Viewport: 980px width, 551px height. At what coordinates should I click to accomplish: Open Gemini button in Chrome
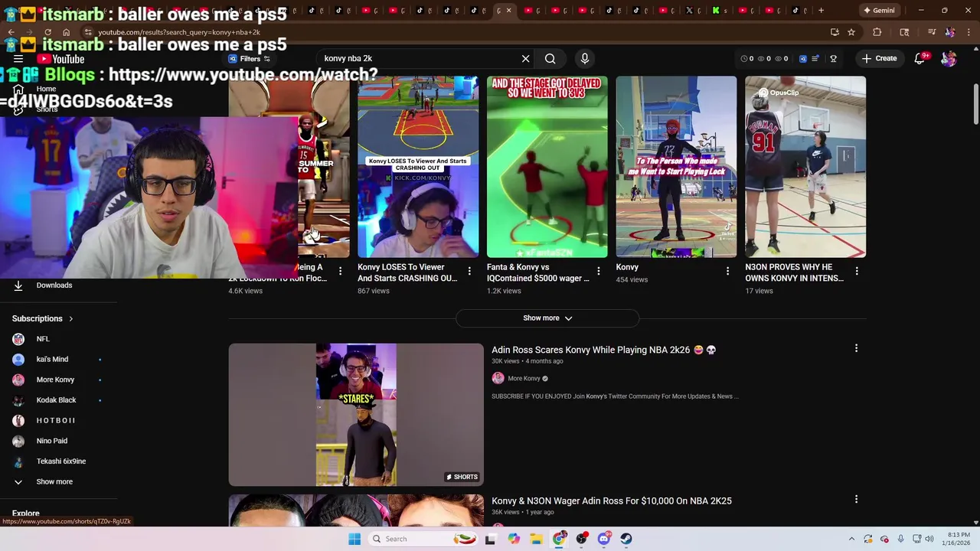(x=879, y=10)
